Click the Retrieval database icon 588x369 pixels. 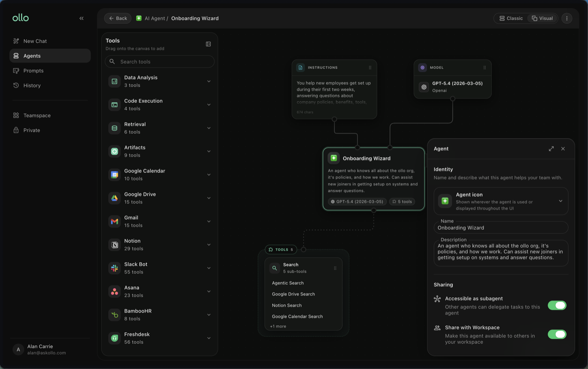[115, 128]
